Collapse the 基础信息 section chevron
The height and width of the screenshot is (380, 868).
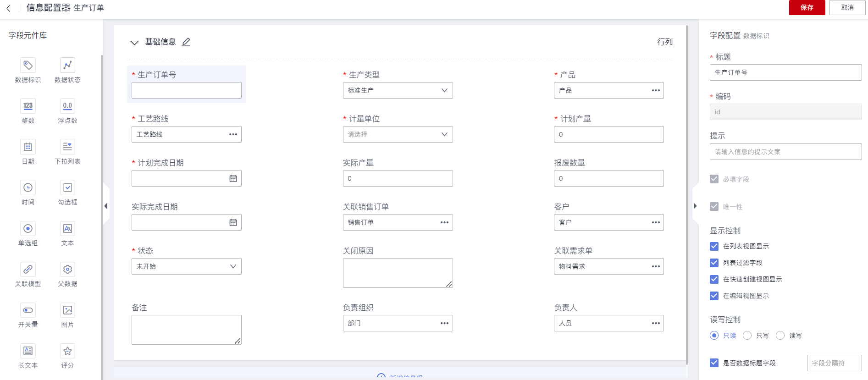click(x=134, y=43)
